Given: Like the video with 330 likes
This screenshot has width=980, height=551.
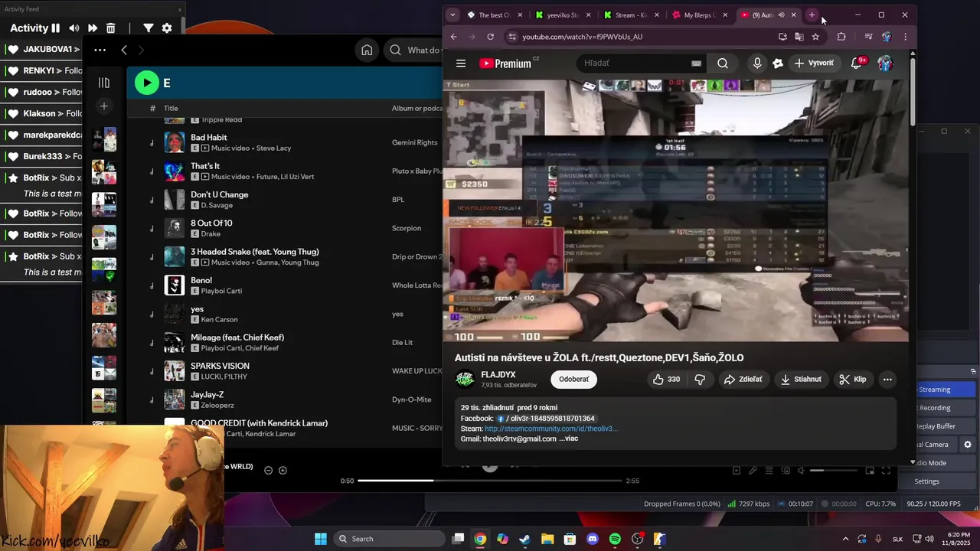Looking at the screenshot, I should point(665,379).
